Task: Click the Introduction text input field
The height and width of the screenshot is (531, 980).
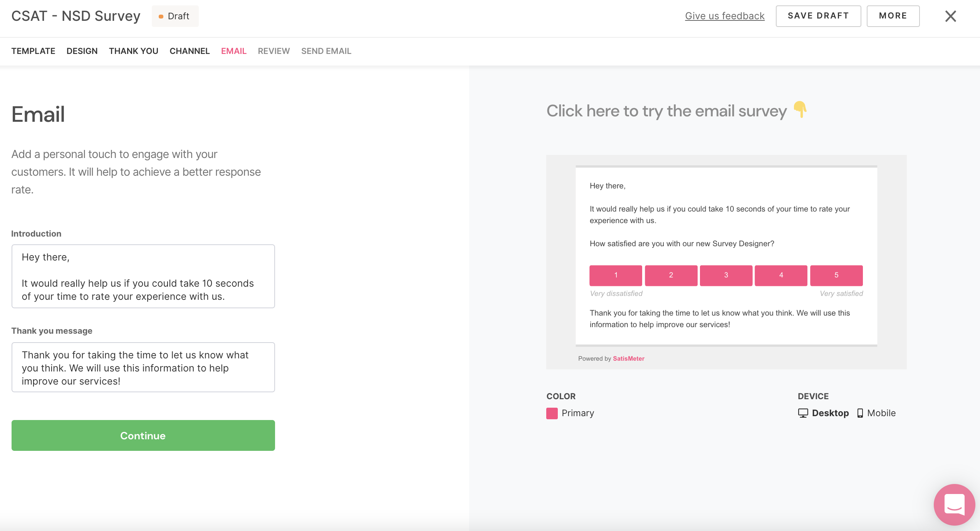Action: (x=143, y=276)
